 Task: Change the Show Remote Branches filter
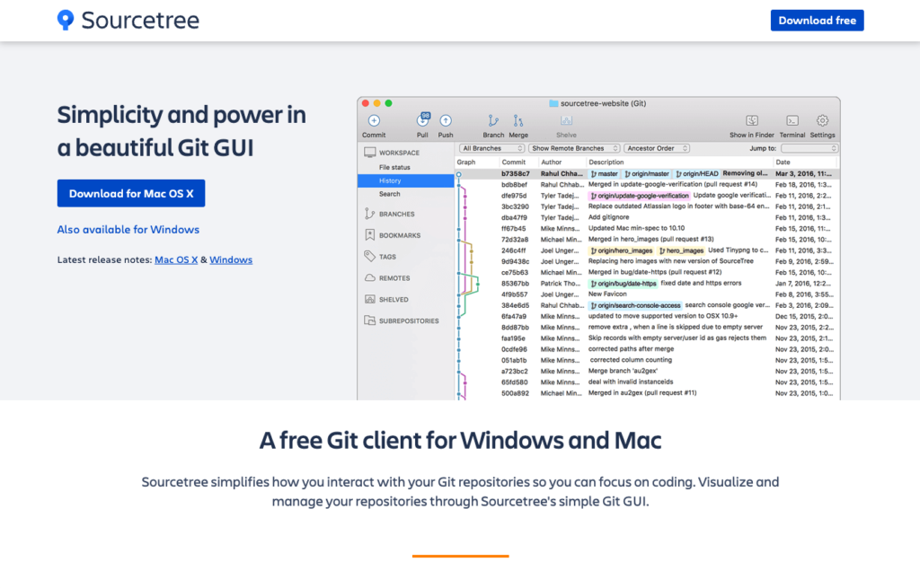(x=573, y=148)
